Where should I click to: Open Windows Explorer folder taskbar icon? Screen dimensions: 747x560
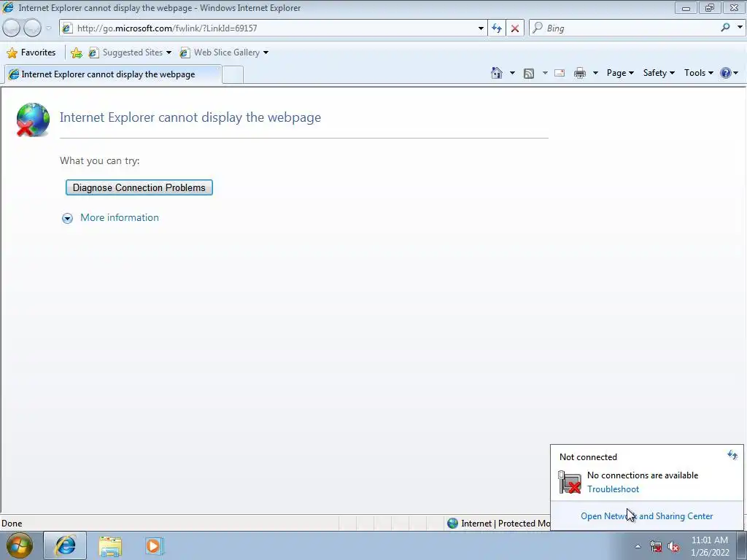[x=110, y=546]
